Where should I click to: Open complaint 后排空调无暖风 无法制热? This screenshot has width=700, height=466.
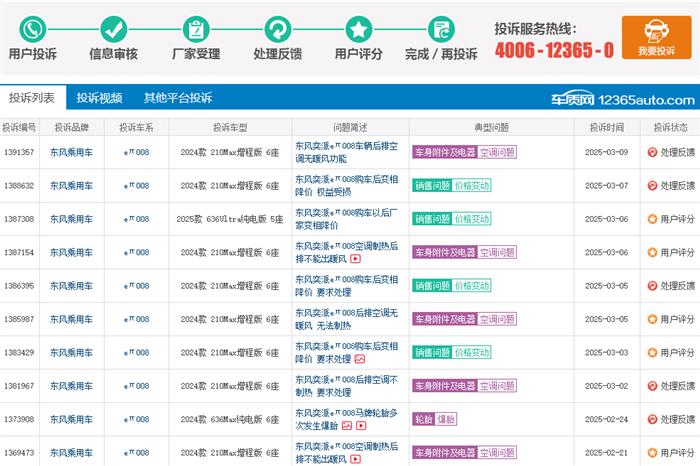pyautogui.click(x=346, y=319)
